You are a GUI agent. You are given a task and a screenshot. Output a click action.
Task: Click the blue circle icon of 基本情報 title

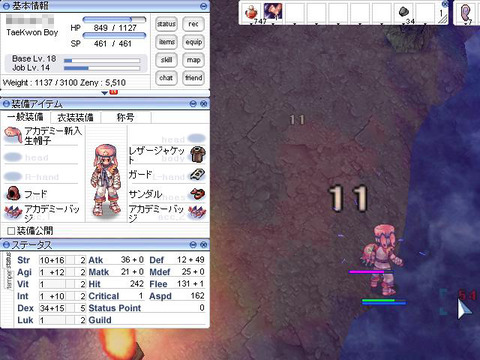tap(6, 6)
